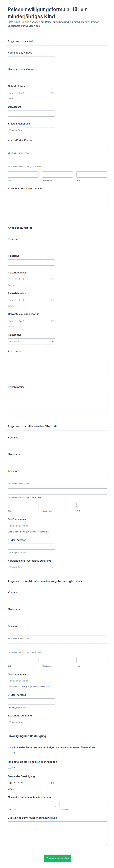Open calendar icon in Geburtsdatum field
The width and height of the screenshot is (114, 868).
[52, 93]
